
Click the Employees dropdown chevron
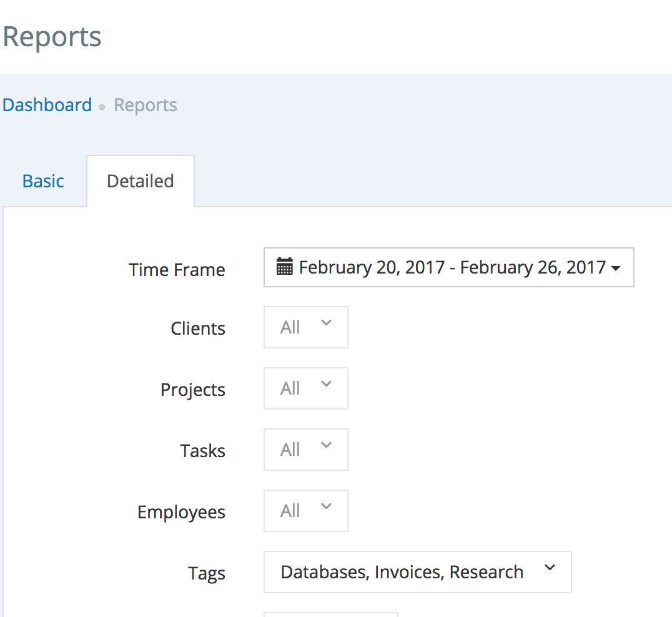pos(326,507)
